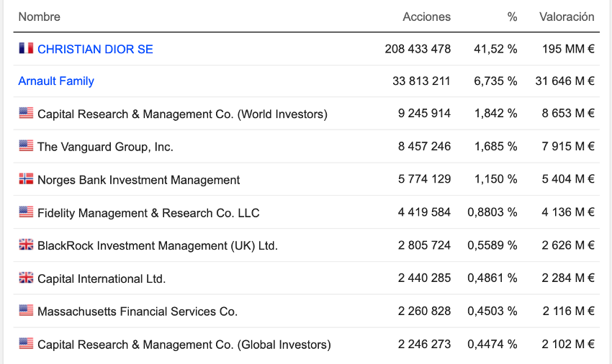The width and height of the screenshot is (612, 364).
Task: Click the US flag beside Fidelity Management
Action: (x=26, y=212)
